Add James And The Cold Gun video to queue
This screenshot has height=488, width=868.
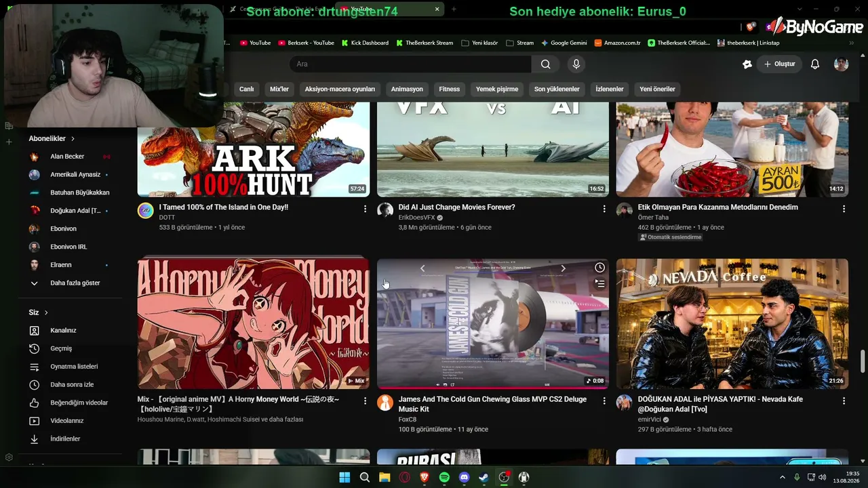(x=599, y=284)
